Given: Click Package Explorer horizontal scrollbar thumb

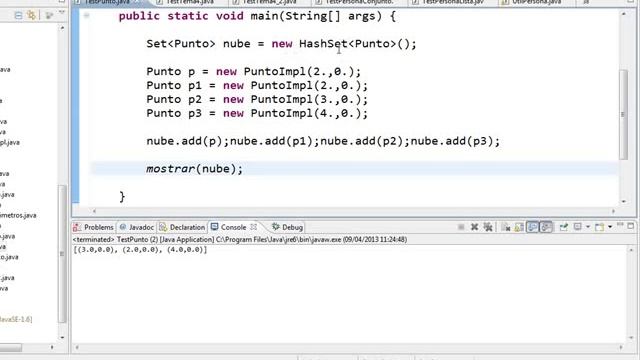Looking at the screenshot, I should 11,347.
